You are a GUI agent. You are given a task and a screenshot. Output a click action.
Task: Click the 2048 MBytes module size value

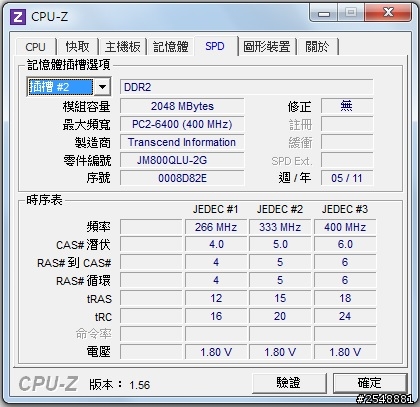(182, 106)
